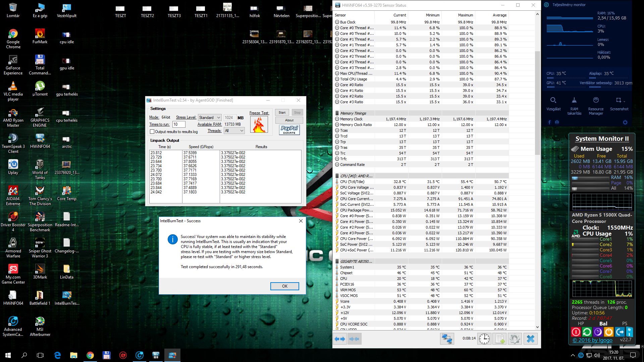Click the Screenshot capture icon
Screen dimensions: 644x362
click(x=618, y=100)
